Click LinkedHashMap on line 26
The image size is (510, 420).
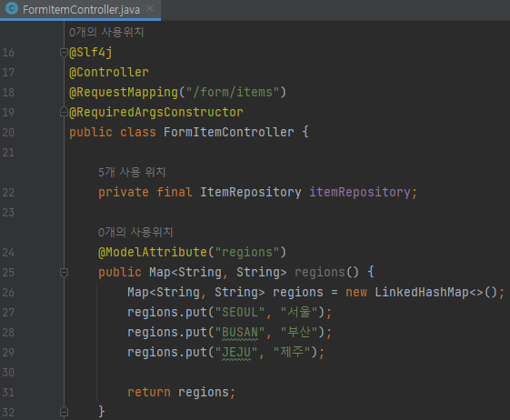click(x=422, y=292)
